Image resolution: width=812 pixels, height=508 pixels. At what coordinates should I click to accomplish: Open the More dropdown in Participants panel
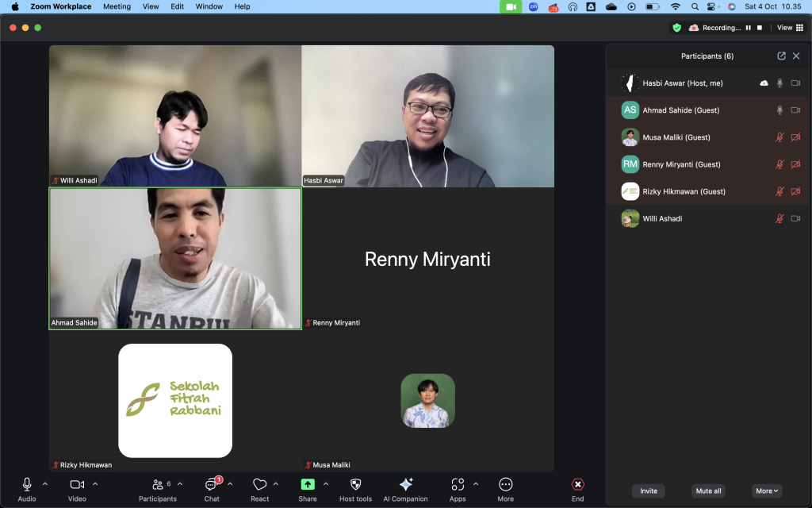768,491
